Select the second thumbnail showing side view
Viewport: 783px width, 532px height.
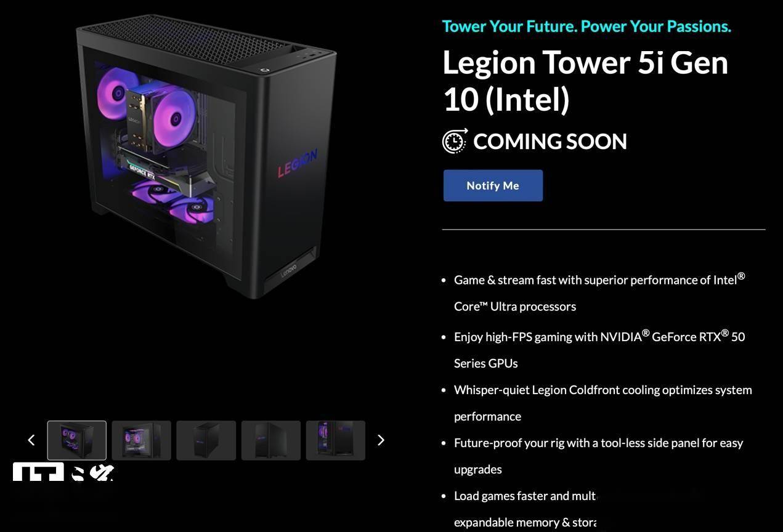click(x=142, y=440)
